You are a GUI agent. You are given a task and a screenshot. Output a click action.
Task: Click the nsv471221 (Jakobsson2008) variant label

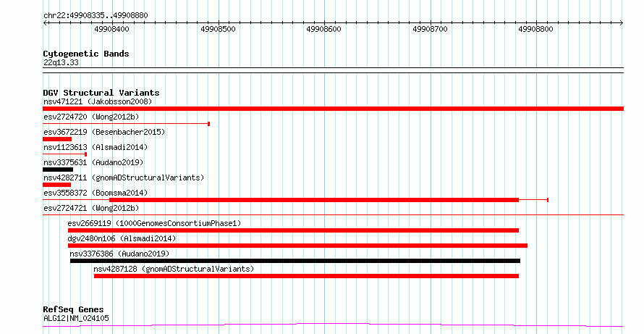(98, 101)
